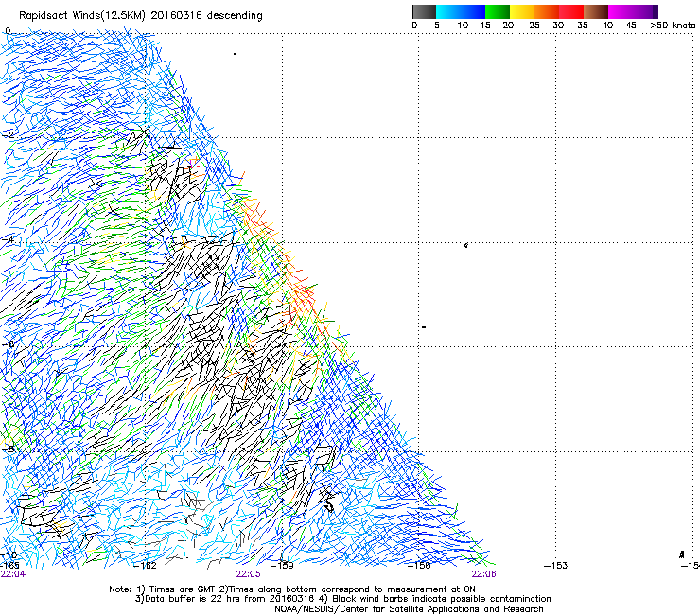Click the blue 10-15 knots color swatch
Viewport: 700px width, 615px height.
pyautogui.click(x=472, y=11)
